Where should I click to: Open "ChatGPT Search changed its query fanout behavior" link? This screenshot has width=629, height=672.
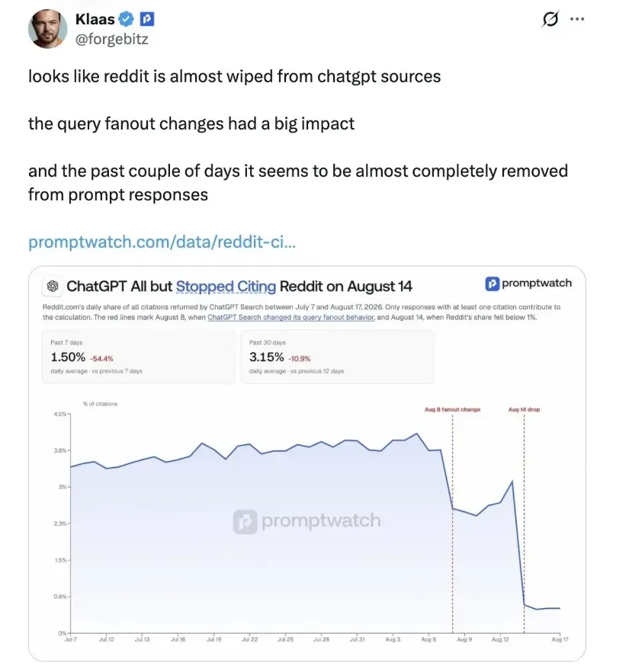(x=290, y=317)
